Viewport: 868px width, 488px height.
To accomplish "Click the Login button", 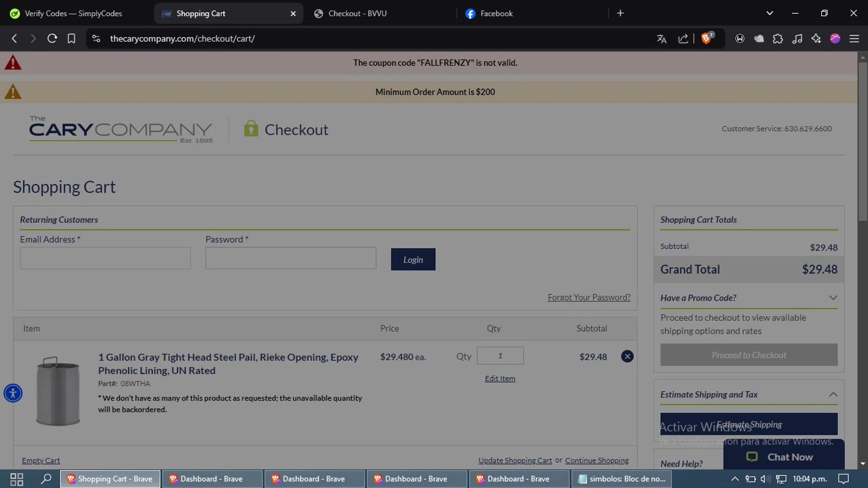I will pyautogui.click(x=413, y=259).
